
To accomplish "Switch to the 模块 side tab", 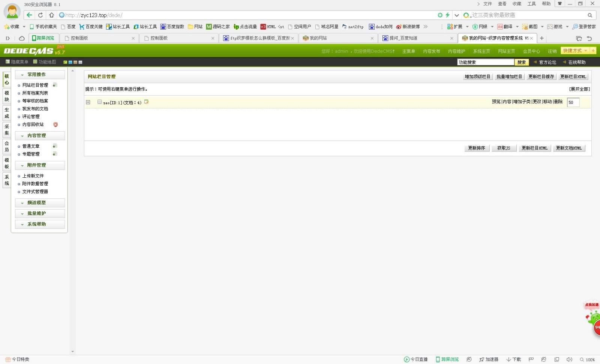I will click(x=7, y=96).
